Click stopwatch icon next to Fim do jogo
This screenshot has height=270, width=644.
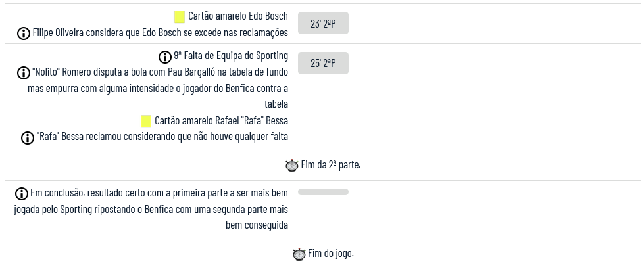click(x=299, y=254)
